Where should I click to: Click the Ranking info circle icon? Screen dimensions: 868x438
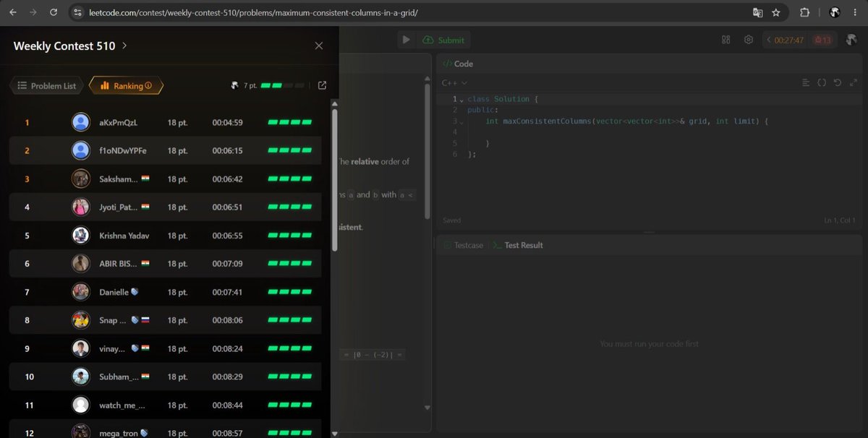click(148, 85)
